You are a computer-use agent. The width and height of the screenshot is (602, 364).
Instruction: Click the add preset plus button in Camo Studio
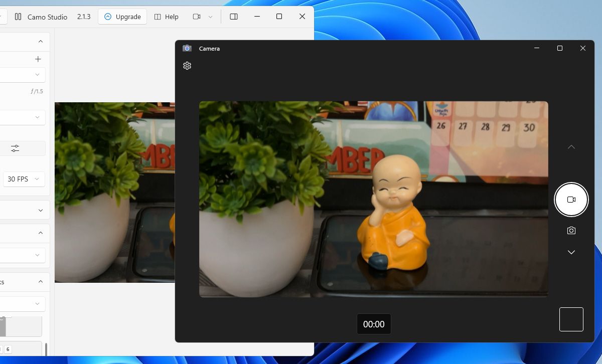click(x=38, y=59)
